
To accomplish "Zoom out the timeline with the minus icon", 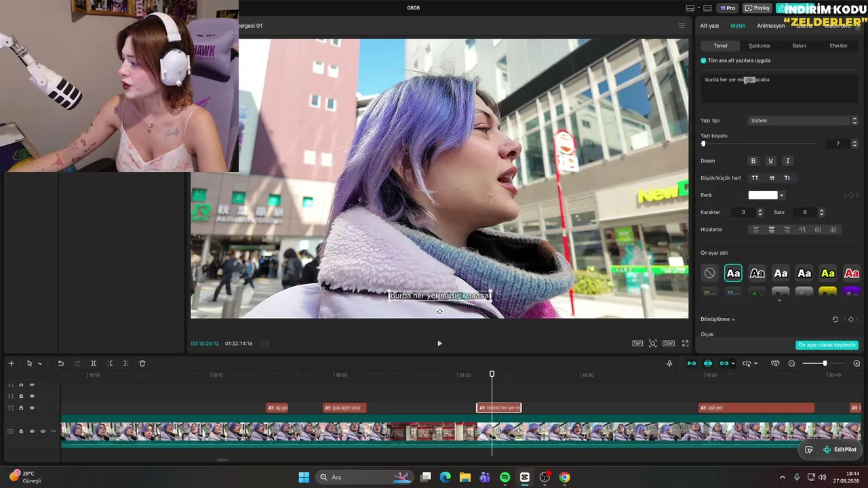I will click(x=791, y=363).
